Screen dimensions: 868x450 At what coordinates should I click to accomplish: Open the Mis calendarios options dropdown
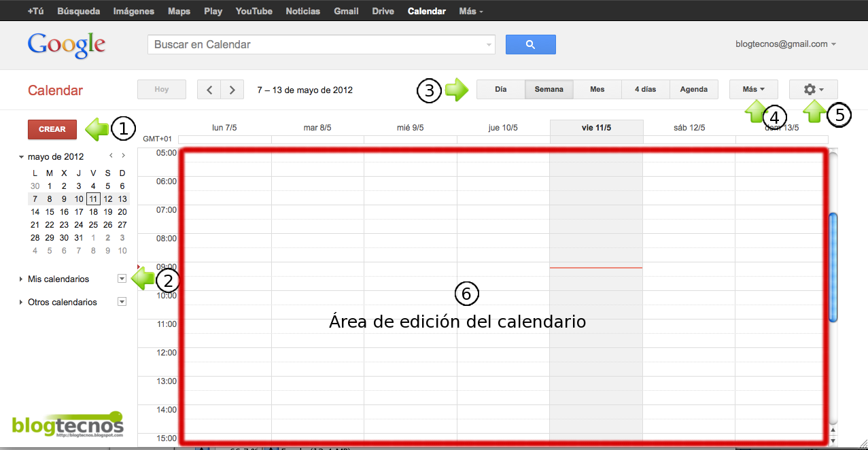coord(121,279)
